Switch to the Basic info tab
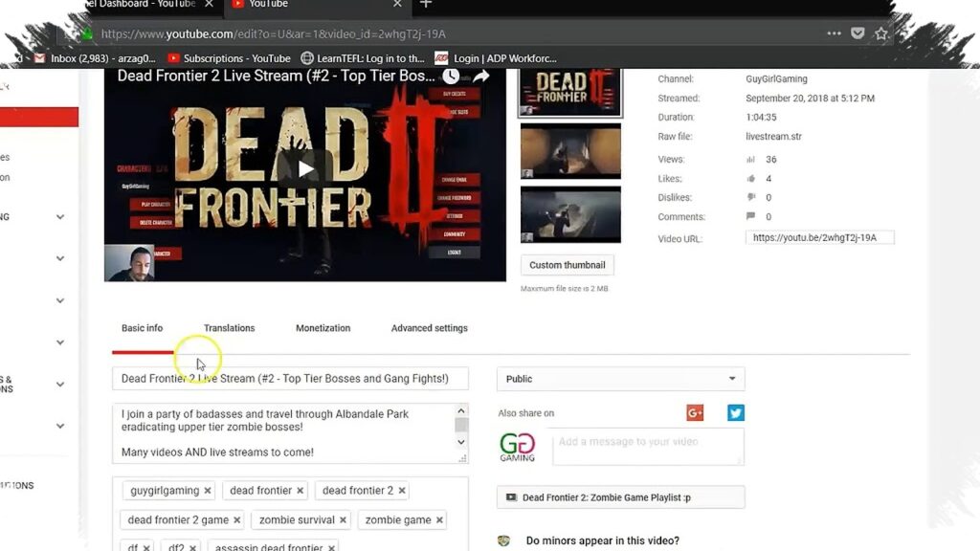980x551 pixels. click(142, 328)
